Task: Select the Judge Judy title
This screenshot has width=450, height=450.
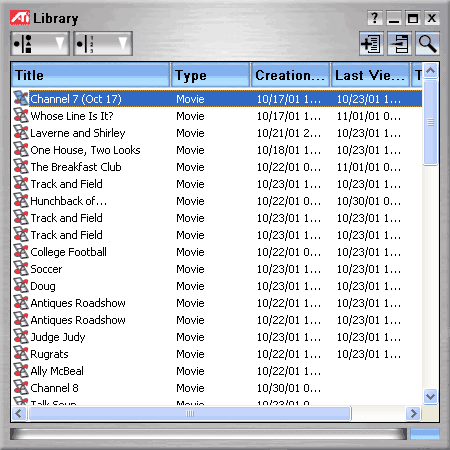Action: pos(58,337)
